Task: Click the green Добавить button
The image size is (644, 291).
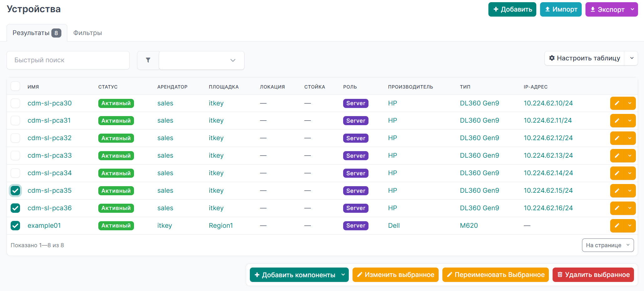Action: coord(512,9)
